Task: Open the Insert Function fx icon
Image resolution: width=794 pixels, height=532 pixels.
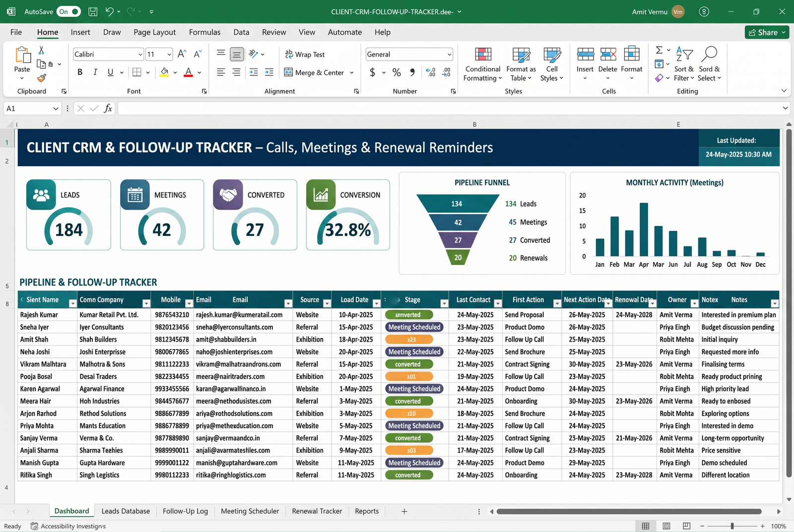Action: point(108,108)
